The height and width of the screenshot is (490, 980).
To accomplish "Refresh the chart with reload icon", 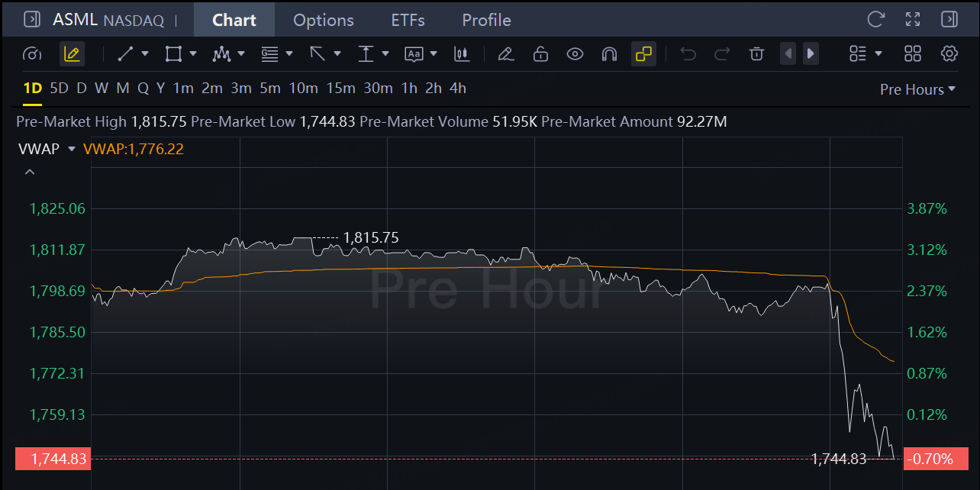I will click(x=876, y=19).
